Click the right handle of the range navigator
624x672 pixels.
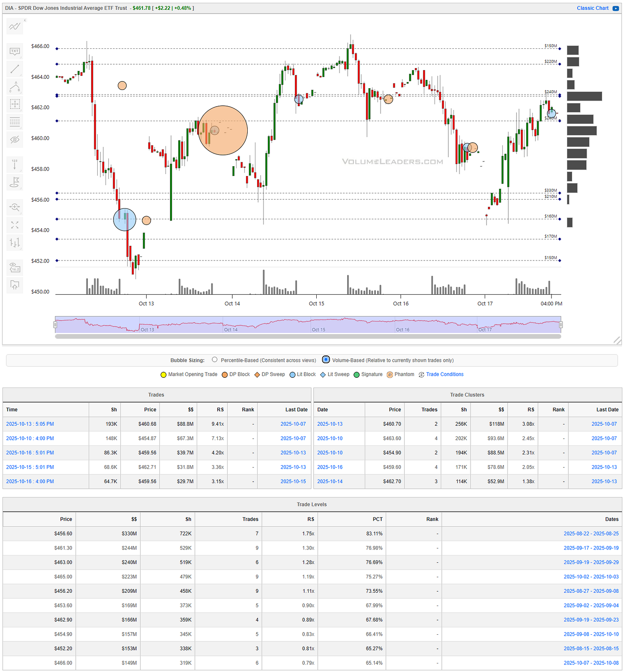pyautogui.click(x=561, y=325)
